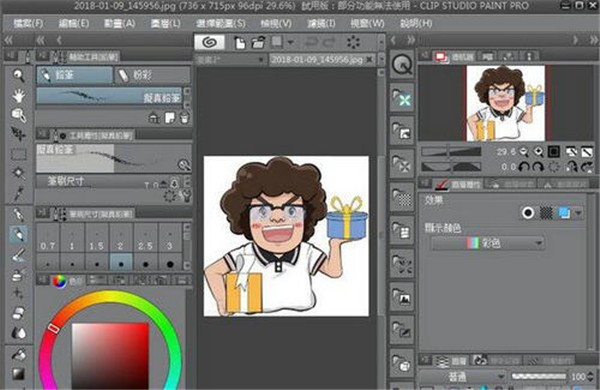Expand command bar overflow arrow
This screenshot has width=600, height=390.
(x=381, y=42)
